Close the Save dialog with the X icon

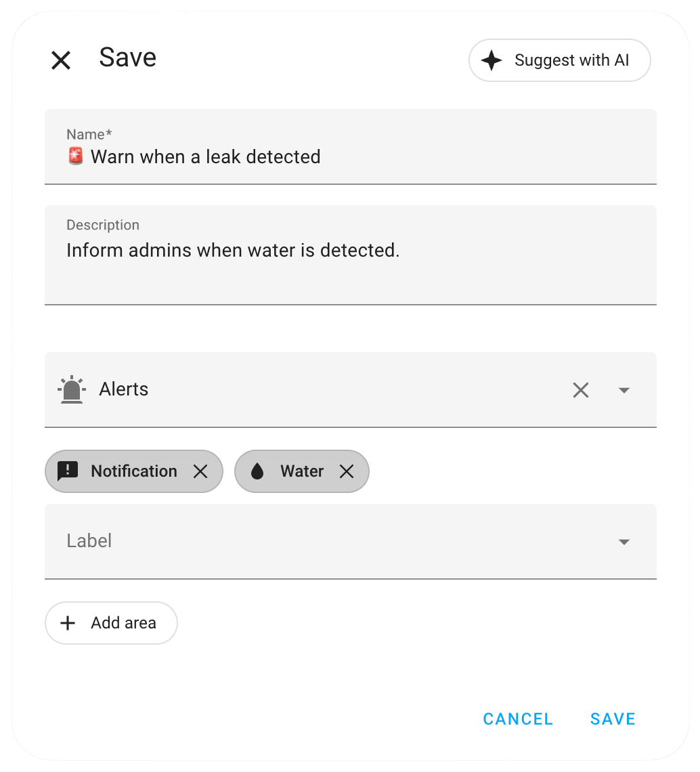(60, 60)
